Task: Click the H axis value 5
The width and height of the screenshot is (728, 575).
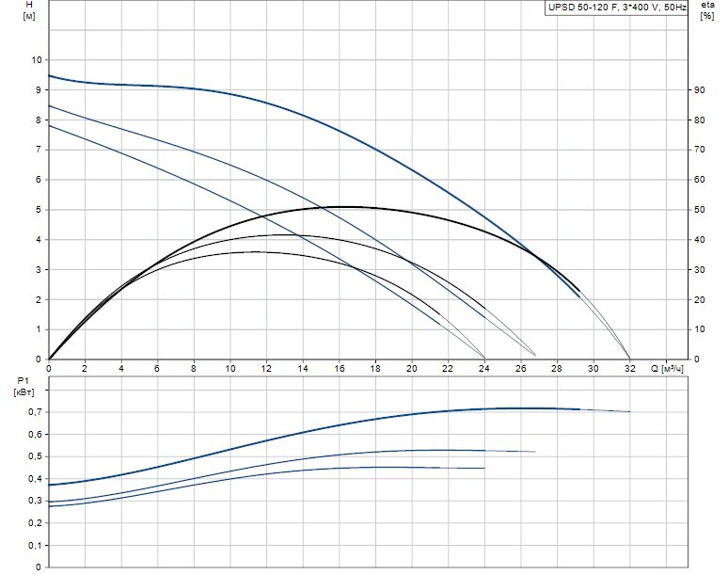Action: coord(39,210)
